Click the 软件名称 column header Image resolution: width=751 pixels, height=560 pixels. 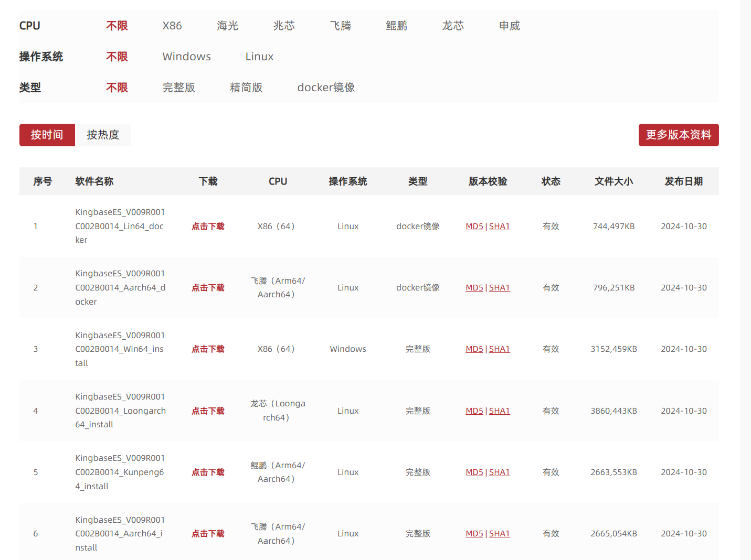[94, 181]
